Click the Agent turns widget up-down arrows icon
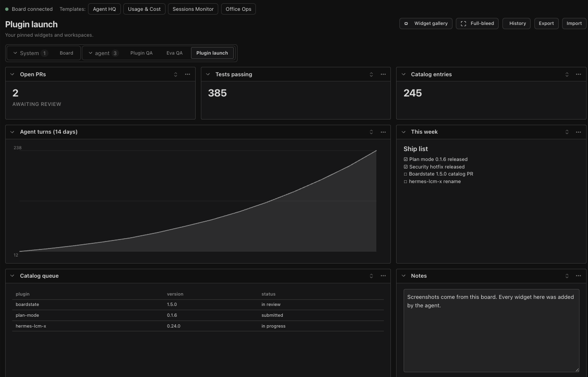This screenshot has width=588, height=377. coord(371,132)
